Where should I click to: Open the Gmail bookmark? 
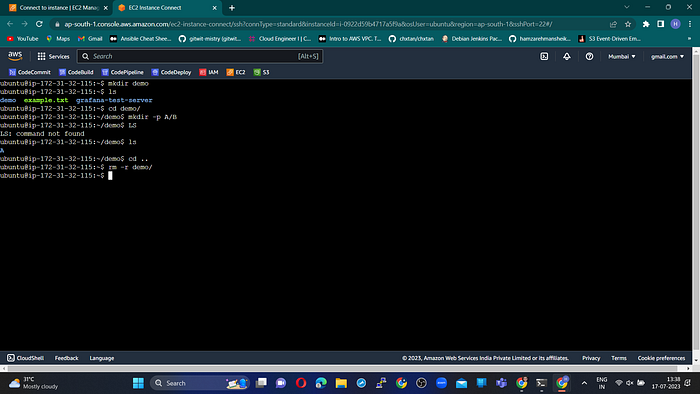(x=90, y=39)
